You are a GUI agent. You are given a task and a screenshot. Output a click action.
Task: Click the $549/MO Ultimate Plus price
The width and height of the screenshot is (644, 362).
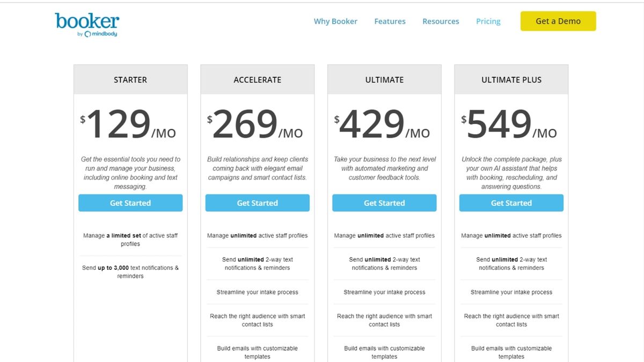(x=510, y=124)
